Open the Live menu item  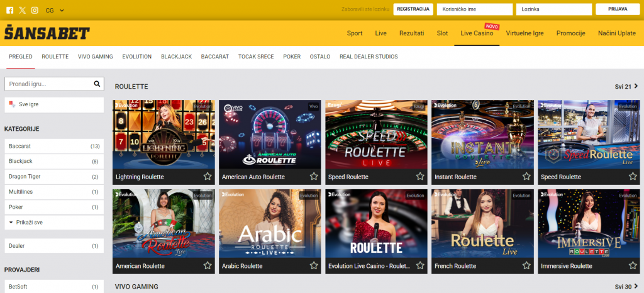(x=380, y=33)
